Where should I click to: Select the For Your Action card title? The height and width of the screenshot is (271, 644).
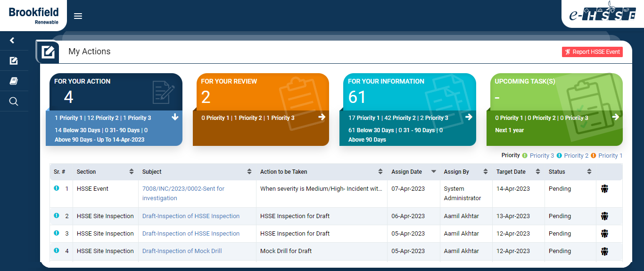click(83, 81)
